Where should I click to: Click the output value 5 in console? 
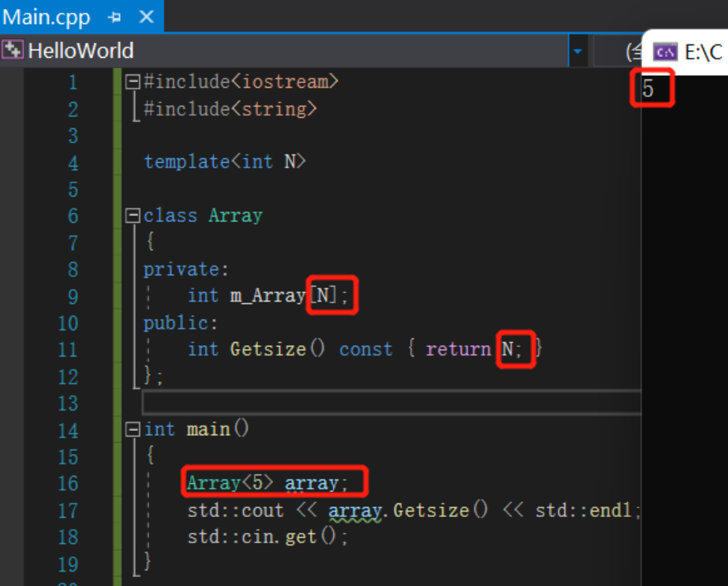[x=648, y=89]
